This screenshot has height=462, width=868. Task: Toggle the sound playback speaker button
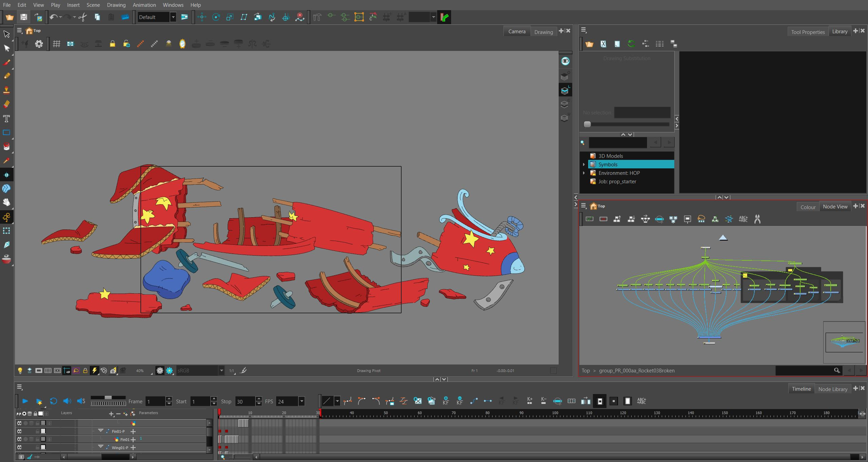tap(67, 401)
